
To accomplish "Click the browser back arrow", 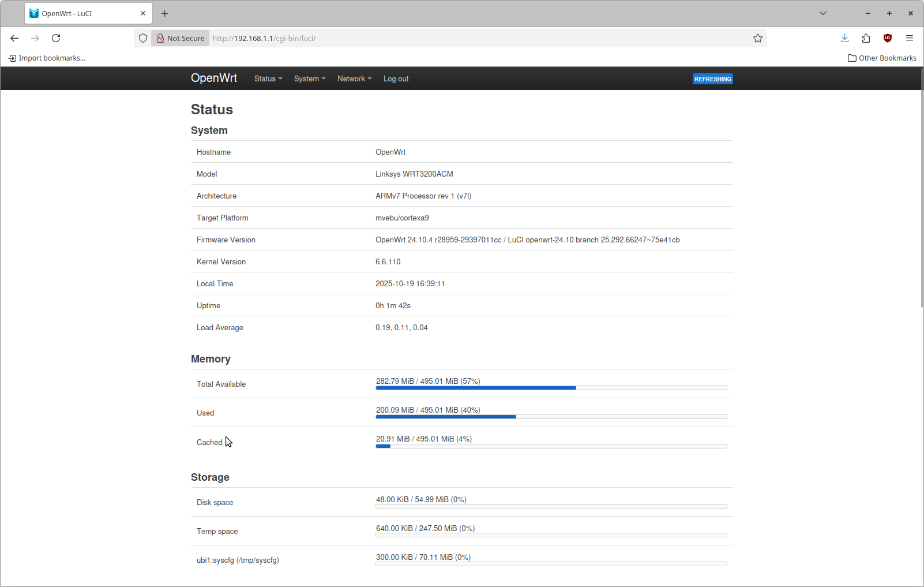I will click(14, 38).
